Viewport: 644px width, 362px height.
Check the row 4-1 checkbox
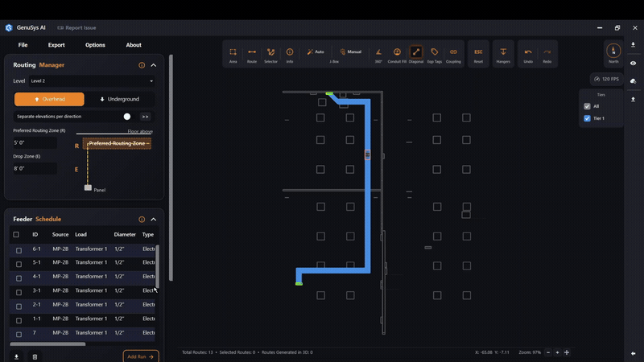19,278
